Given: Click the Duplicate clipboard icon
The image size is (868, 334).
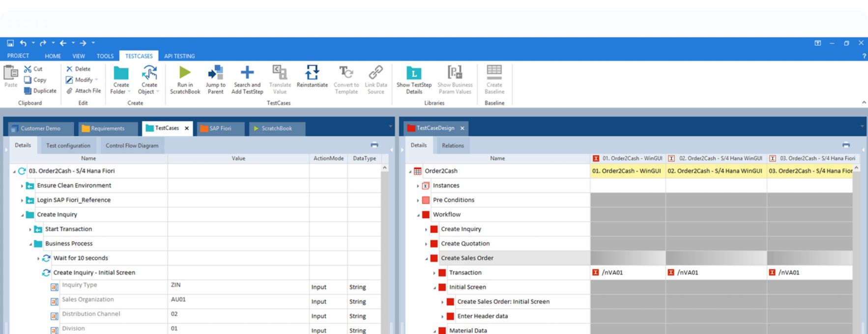Looking at the screenshot, I should point(28,91).
